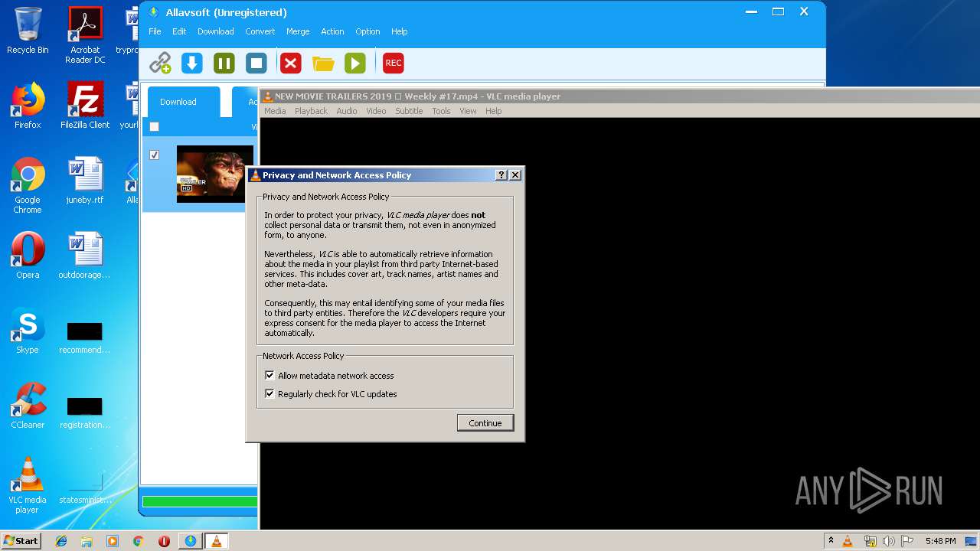
Task: Switch to VLC taskbar button
Action: pos(216,541)
